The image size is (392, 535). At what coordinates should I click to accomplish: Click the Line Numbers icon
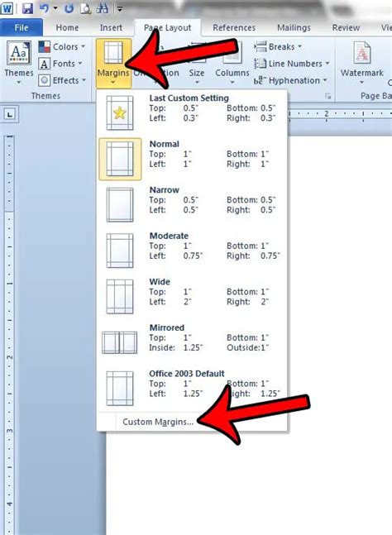260,64
